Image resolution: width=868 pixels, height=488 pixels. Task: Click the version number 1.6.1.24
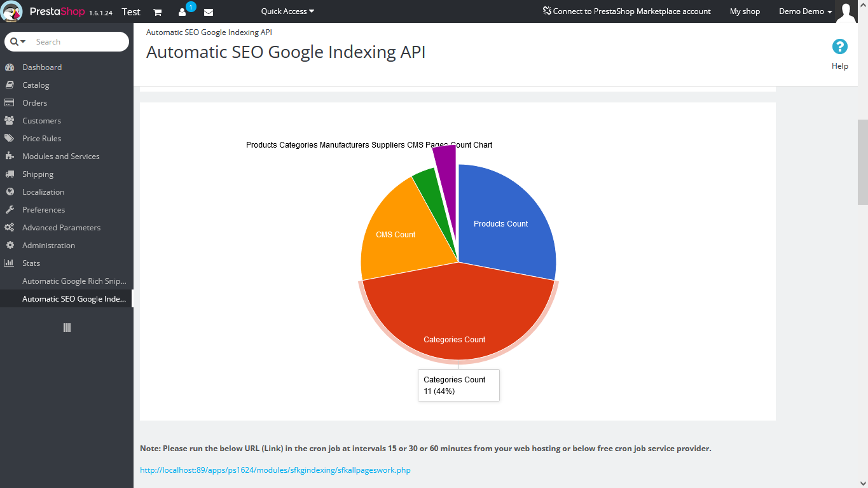(x=101, y=13)
